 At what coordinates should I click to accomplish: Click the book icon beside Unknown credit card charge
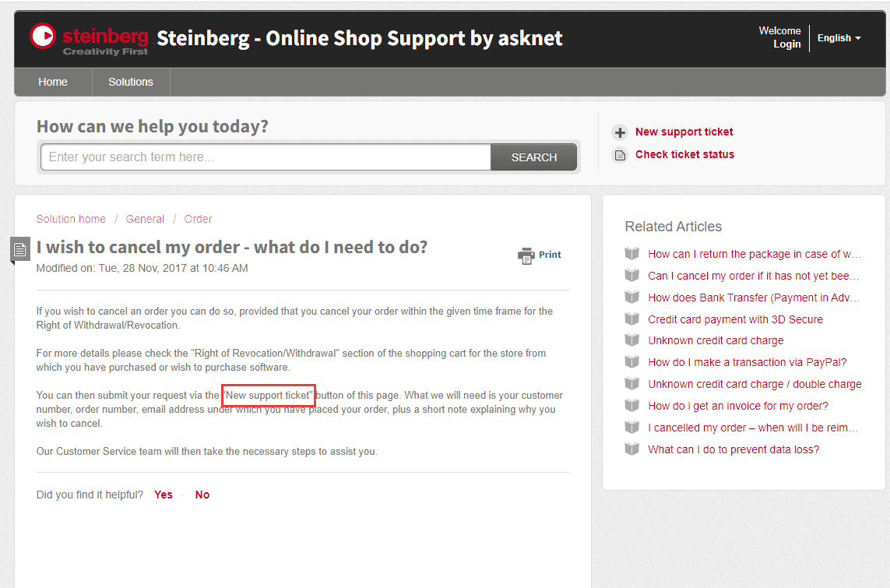[x=631, y=340]
